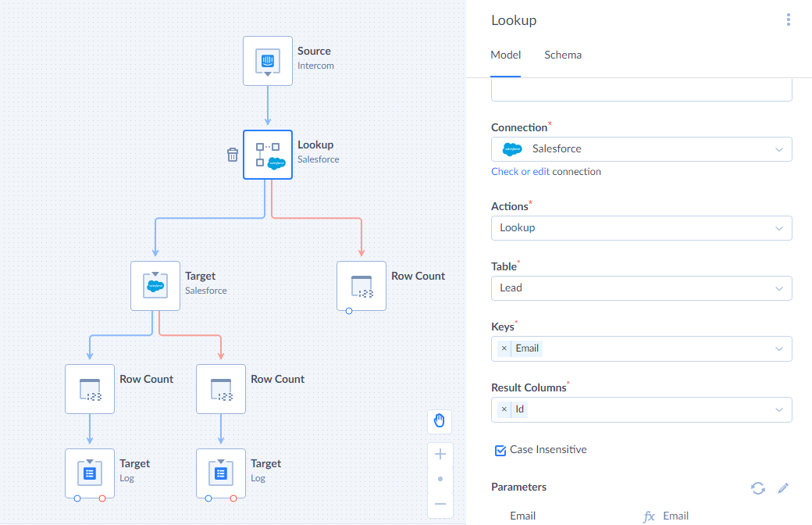Remove the Id result column tag
812x525 pixels.
coord(504,409)
